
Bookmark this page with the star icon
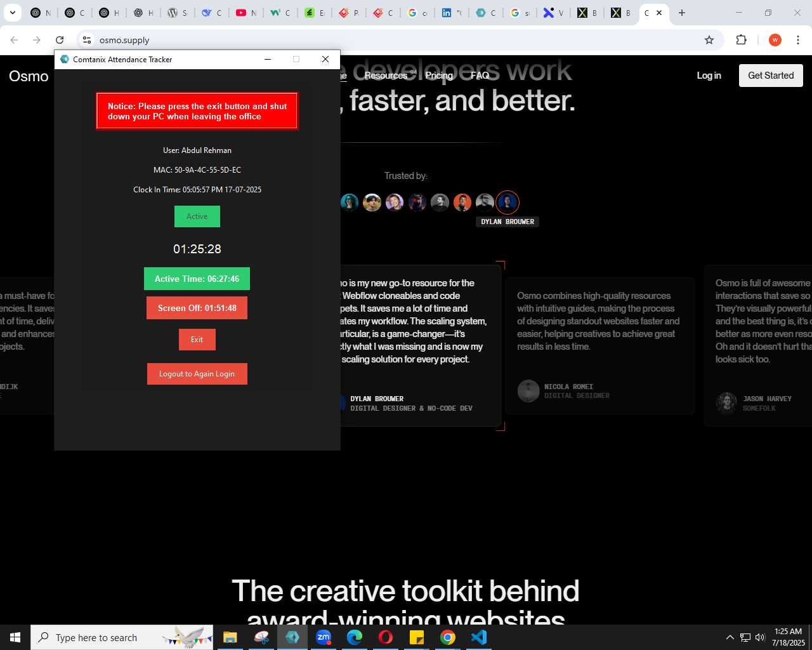(709, 40)
